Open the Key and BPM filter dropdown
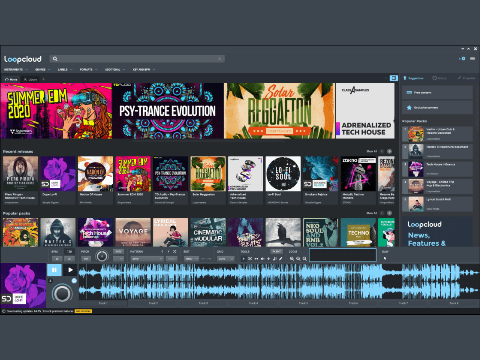 pos(144,70)
